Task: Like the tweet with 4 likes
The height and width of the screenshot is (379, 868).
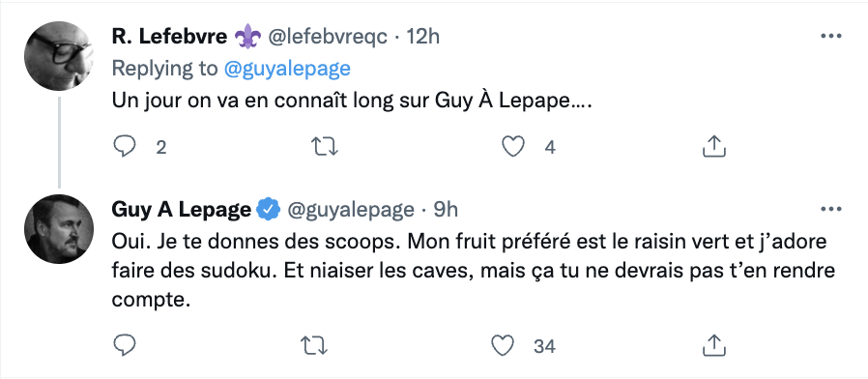Action: 512,147
